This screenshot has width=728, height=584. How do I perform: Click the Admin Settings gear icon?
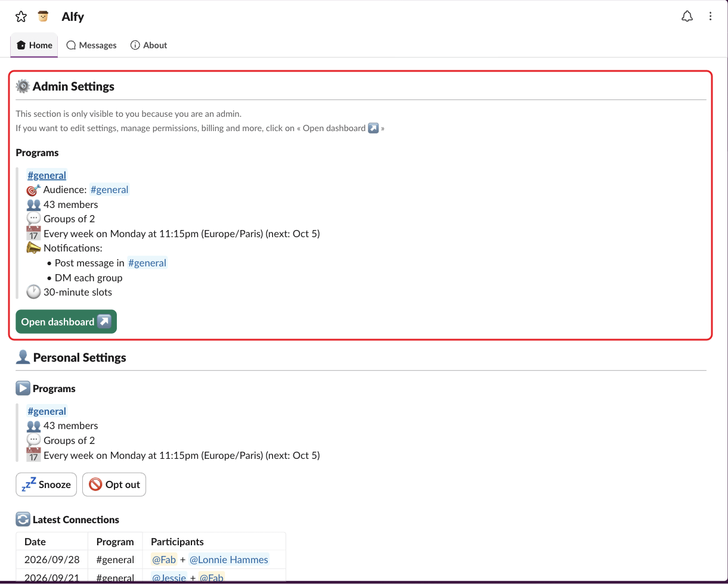tap(23, 86)
